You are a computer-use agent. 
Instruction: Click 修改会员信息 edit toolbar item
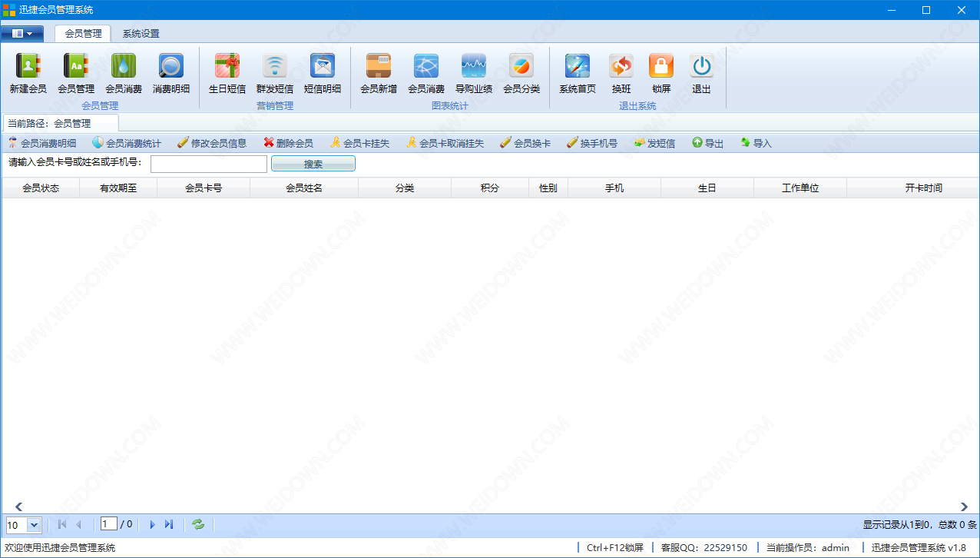point(212,143)
